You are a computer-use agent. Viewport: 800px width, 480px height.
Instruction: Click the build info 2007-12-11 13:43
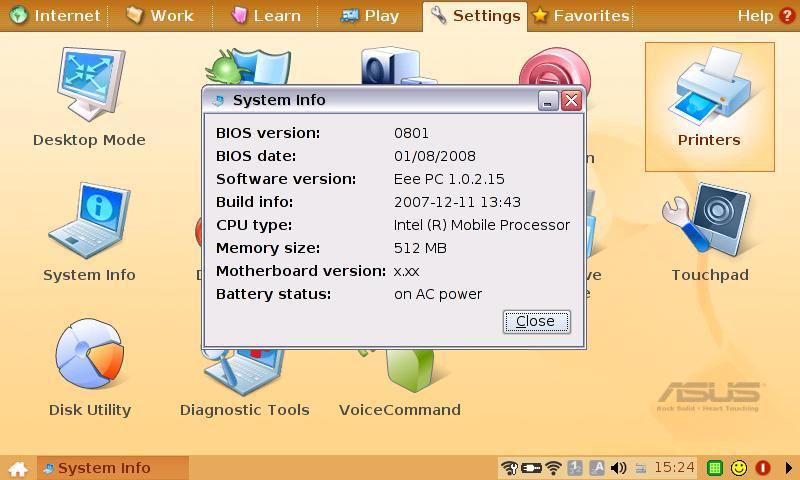(x=457, y=202)
